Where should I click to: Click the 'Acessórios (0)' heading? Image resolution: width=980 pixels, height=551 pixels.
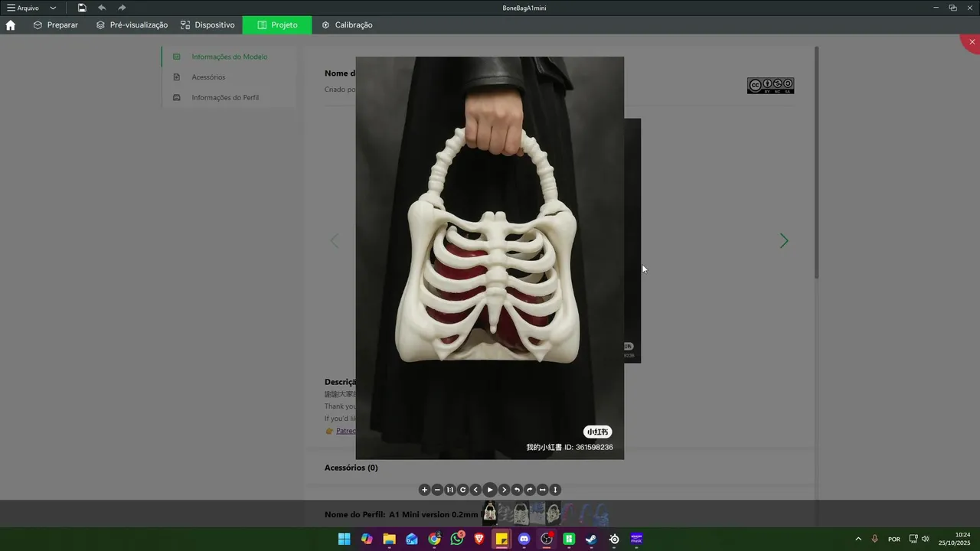pyautogui.click(x=351, y=468)
